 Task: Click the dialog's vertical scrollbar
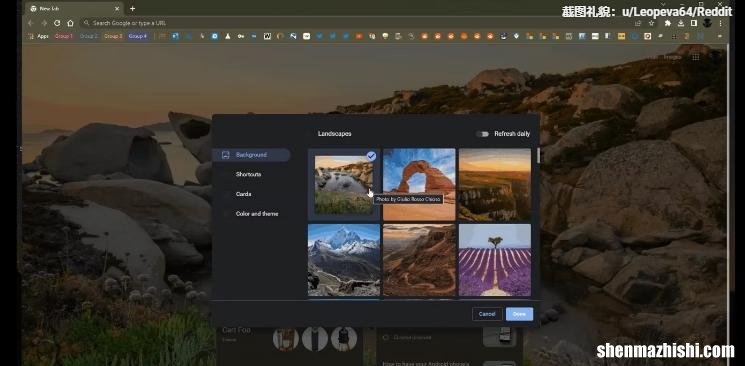tap(538, 156)
